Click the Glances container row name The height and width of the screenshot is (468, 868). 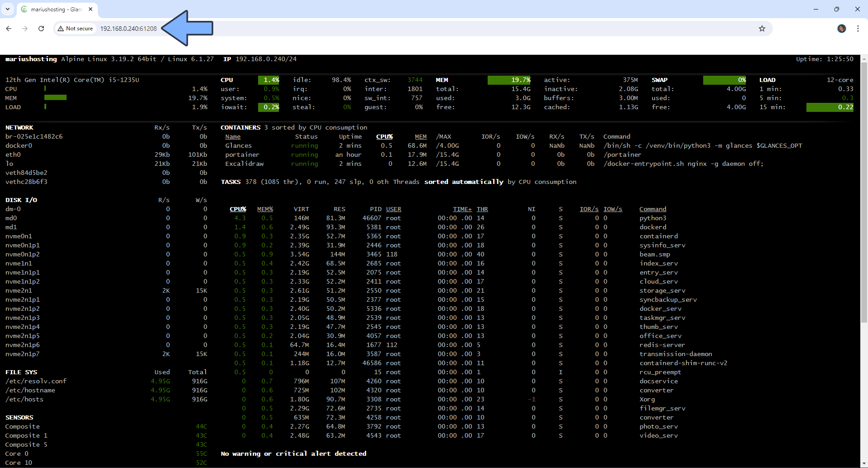pos(238,146)
